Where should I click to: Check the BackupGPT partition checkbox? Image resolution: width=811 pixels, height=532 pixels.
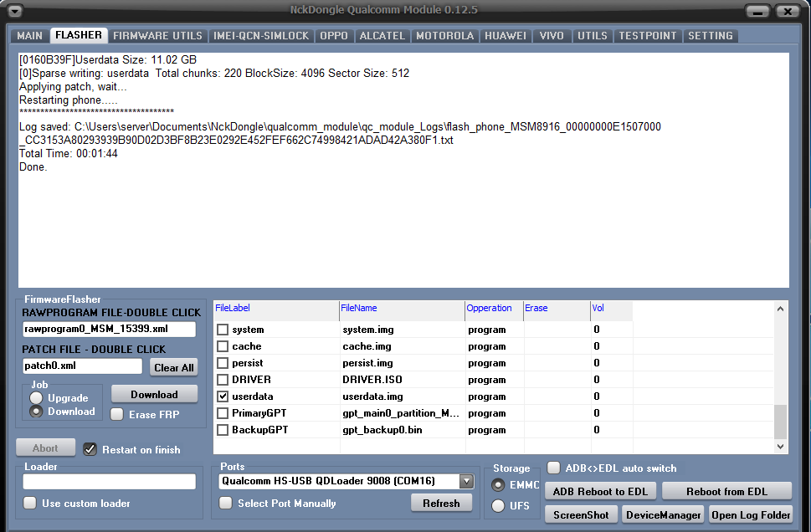pos(223,430)
